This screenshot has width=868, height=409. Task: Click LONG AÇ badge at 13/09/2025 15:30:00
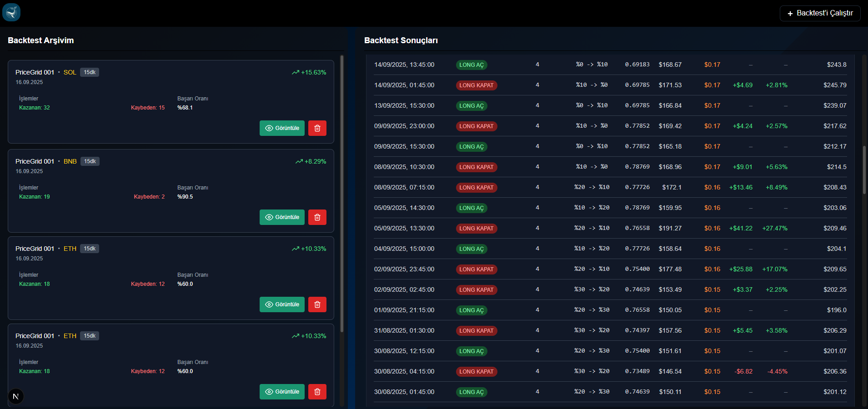click(x=472, y=106)
